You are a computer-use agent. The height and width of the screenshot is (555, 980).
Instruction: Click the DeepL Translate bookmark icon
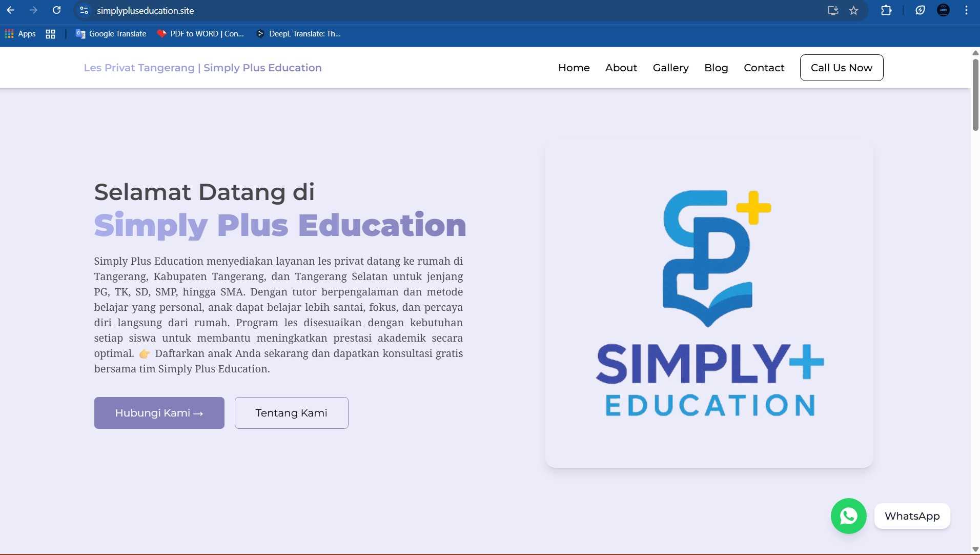pos(261,34)
